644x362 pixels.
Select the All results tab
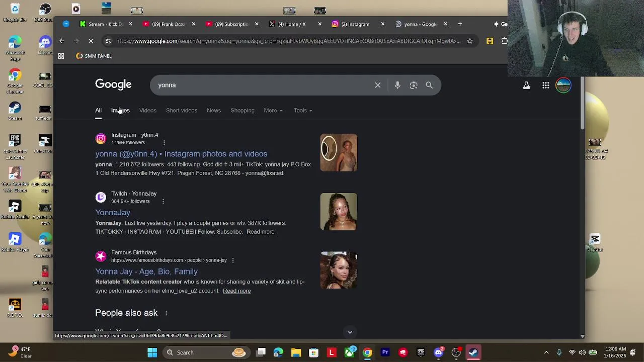99,110
